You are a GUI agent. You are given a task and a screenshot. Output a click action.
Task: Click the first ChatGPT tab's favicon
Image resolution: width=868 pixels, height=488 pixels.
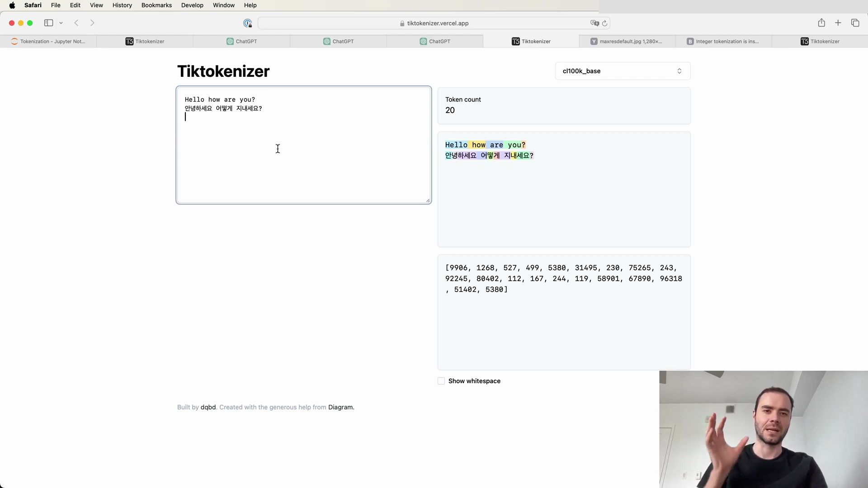[230, 42]
